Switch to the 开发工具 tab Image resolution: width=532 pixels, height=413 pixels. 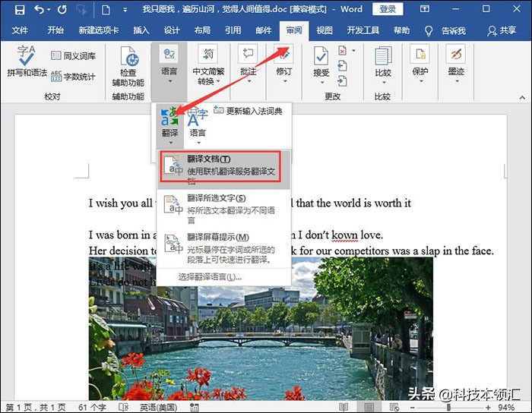tap(363, 31)
